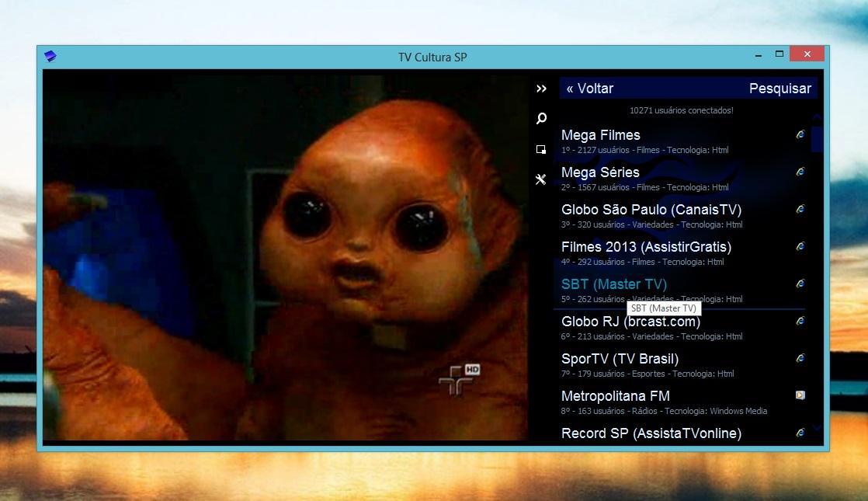Click the app logo in title bar
Image resolution: width=868 pixels, height=501 pixels.
coord(50,56)
